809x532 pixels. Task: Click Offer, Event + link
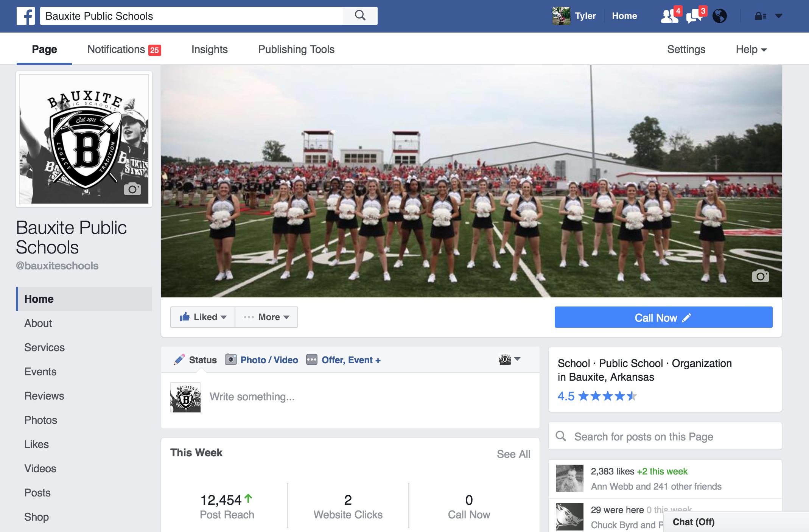pyautogui.click(x=351, y=360)
